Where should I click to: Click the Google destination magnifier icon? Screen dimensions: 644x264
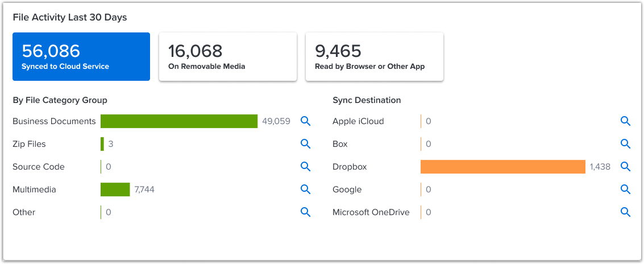625,189
